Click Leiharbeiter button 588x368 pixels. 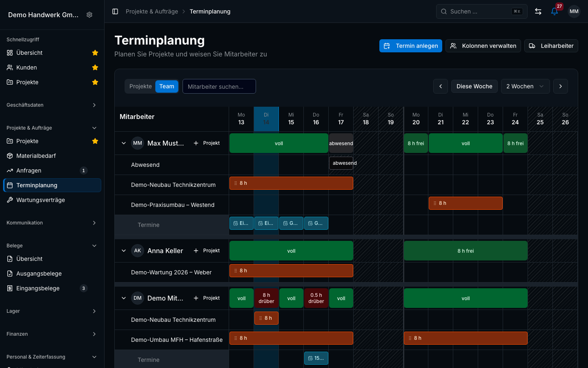(551, 46)
